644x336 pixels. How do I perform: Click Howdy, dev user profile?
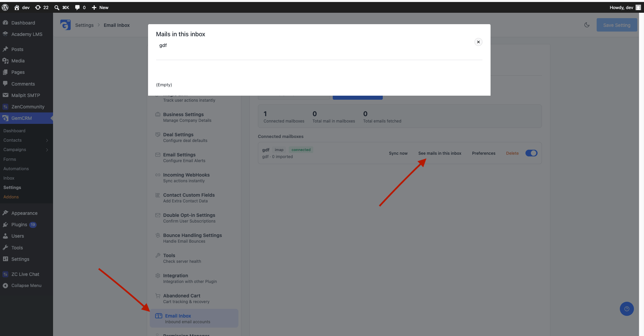coord(625,7)
